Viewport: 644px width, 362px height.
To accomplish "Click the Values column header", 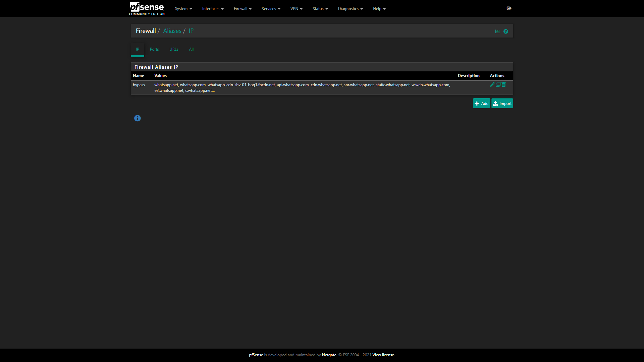I will (x=160, y=76).
